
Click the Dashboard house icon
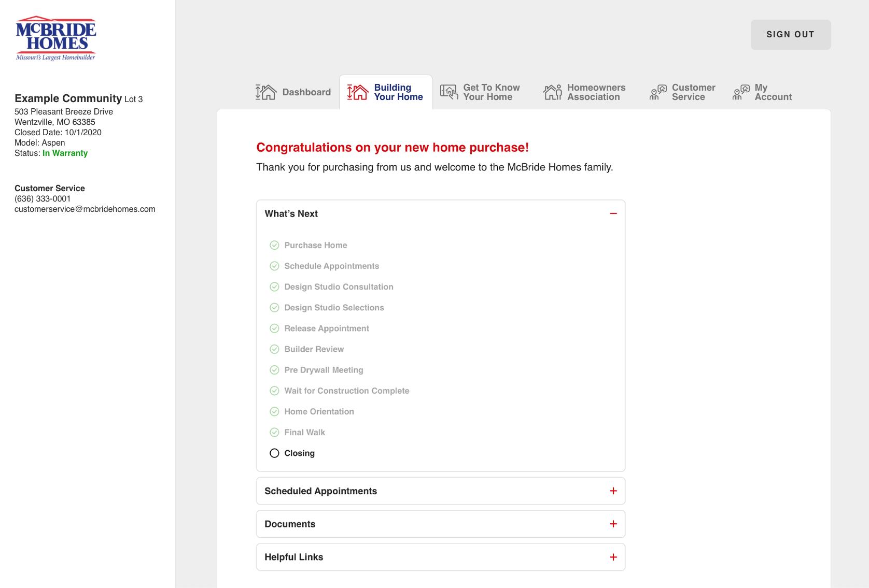(x=266, y=92)
